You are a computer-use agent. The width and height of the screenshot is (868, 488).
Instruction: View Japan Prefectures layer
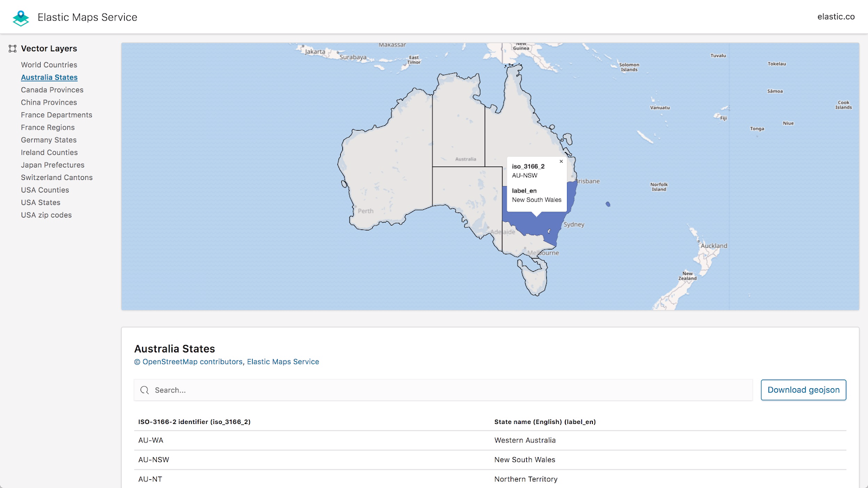(x=53, y=165)
